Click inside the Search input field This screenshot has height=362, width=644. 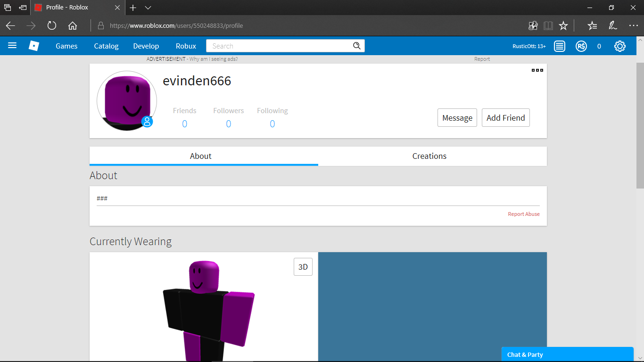[x=279, y=46]
